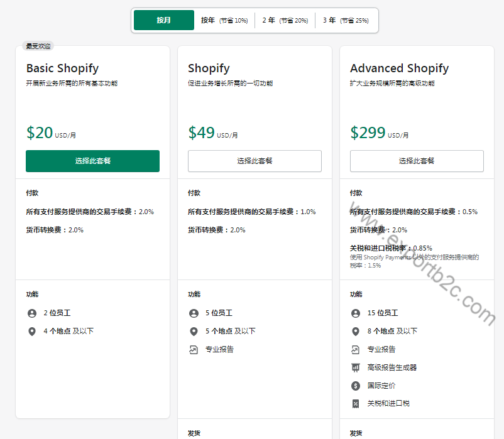Click 货币转换费 2.0% in Basic plan
This screenshot has height=439, width=504.
(x=55, y=230)
